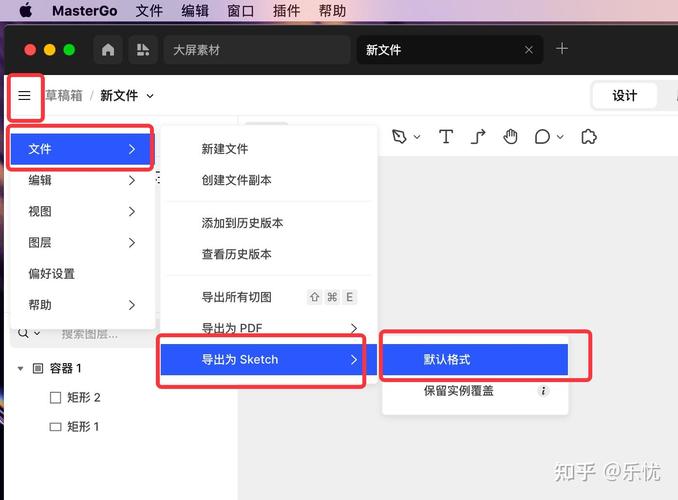678x500 pixels.
Task: Open MasterGo menu in macOS menu bar
Action: [85, 11]
